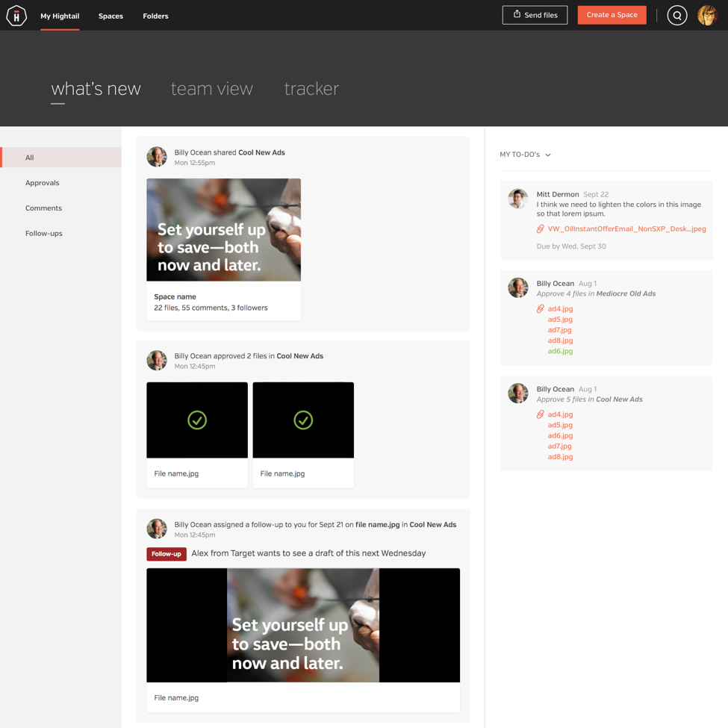This screenshot has height=728, width=728.
Task: Open second approved File name.jpg thumbnail
Action: coord(303,420)
